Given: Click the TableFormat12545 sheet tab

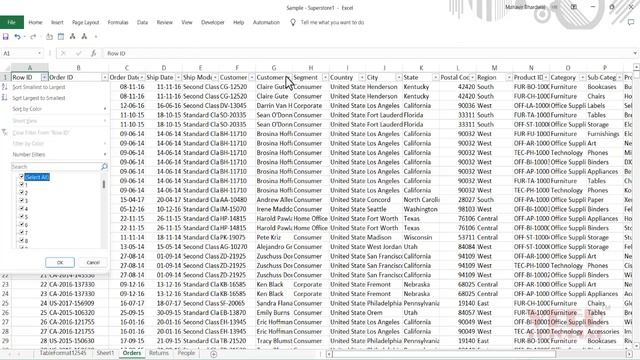Looking at the screenshot, I should (x=63, y=353).
